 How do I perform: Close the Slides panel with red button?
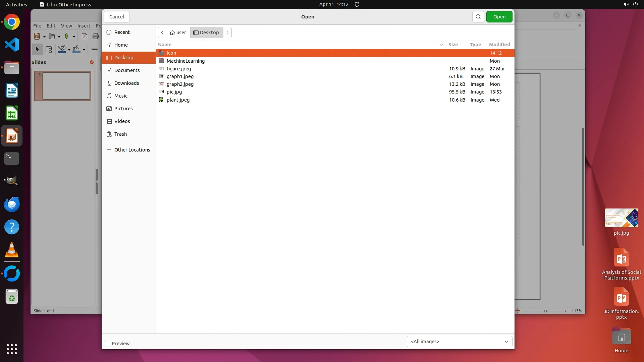[92, 62]
